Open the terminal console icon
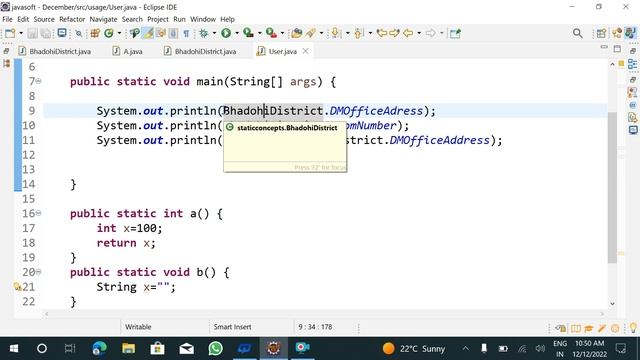The height and width of the screenshot is (360, 640). coord(62,33)
